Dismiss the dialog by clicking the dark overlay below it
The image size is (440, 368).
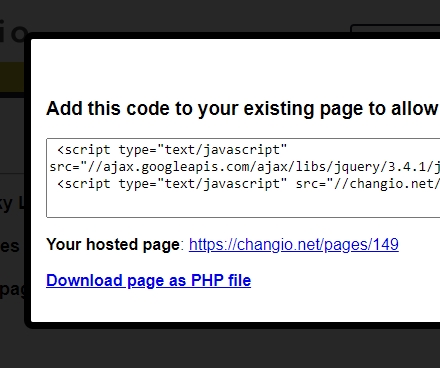pos(220,348)
